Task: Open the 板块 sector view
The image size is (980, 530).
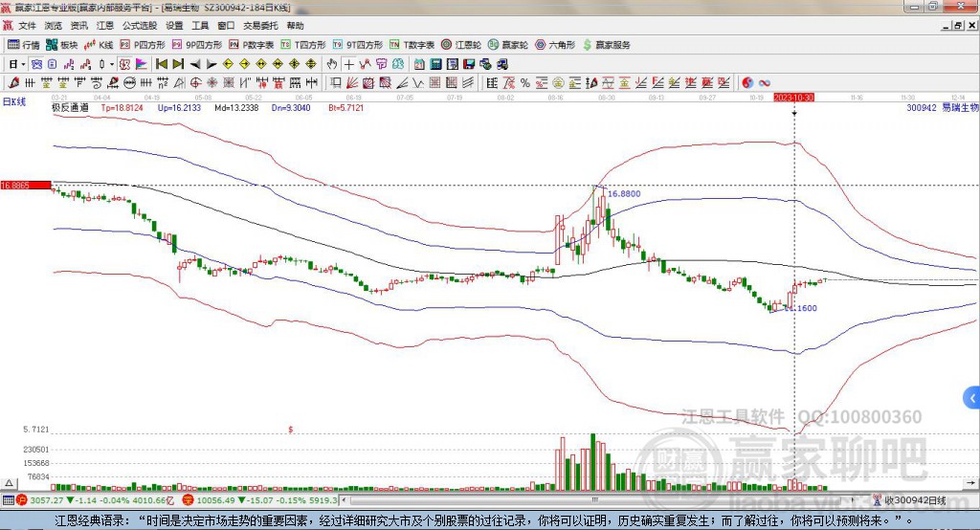Action: pyautogui.click(x=61, y=45)
